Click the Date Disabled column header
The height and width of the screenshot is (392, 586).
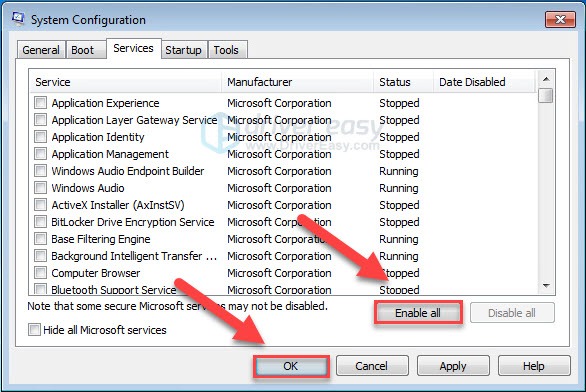(x=485, y=82)
